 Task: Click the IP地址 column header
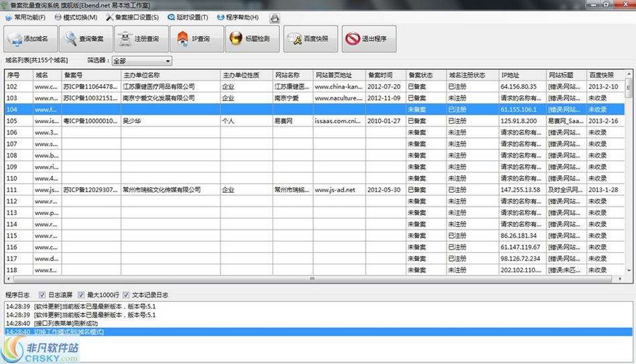tap(522, 75)
